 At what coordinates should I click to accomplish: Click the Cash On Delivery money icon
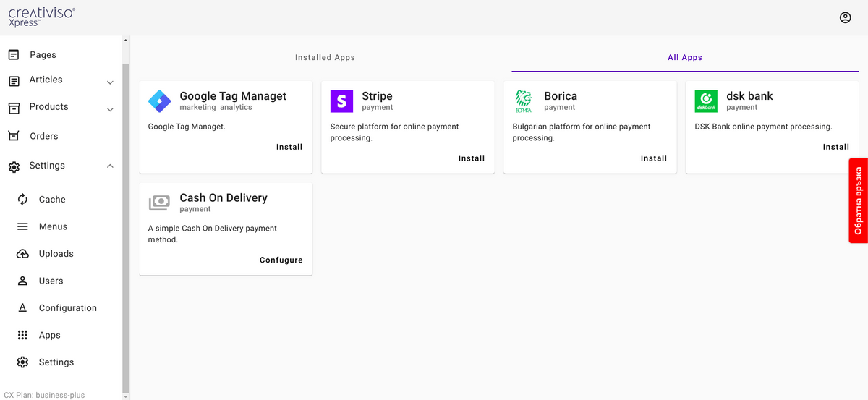coord(159,203)
